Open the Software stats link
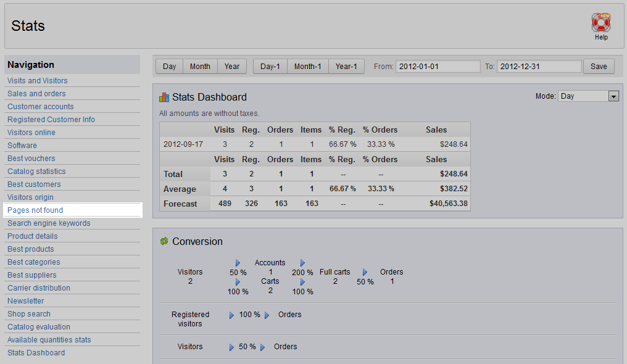Screen dimensions: 627x364 pyautogui.click(x=22, y=146)
